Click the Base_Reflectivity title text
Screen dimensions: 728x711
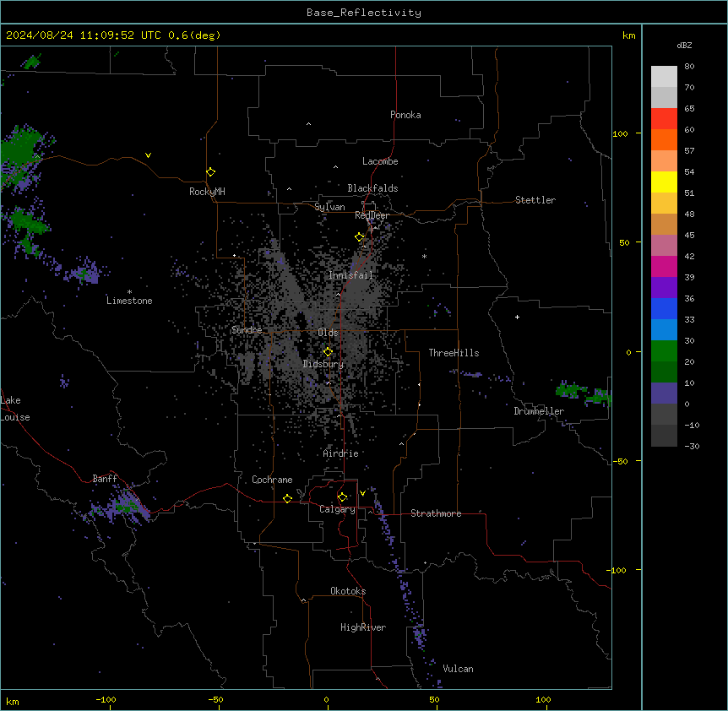tap(364, 13)
